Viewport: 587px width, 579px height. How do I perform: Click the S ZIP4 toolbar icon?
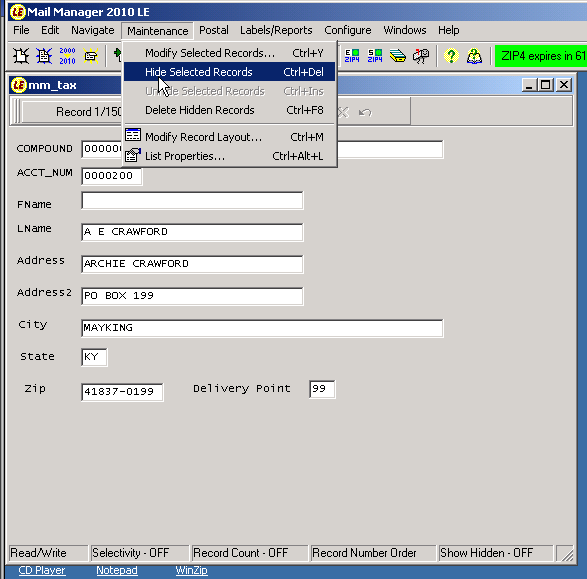[x=375, y=56]
